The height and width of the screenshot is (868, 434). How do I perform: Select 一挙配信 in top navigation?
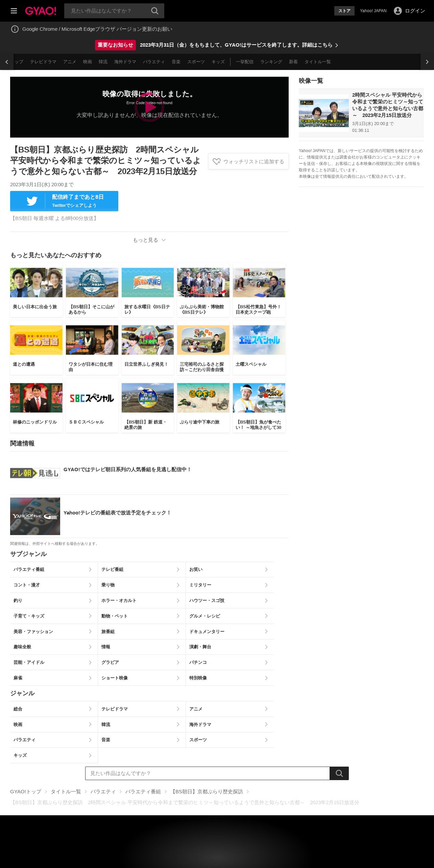245,62
